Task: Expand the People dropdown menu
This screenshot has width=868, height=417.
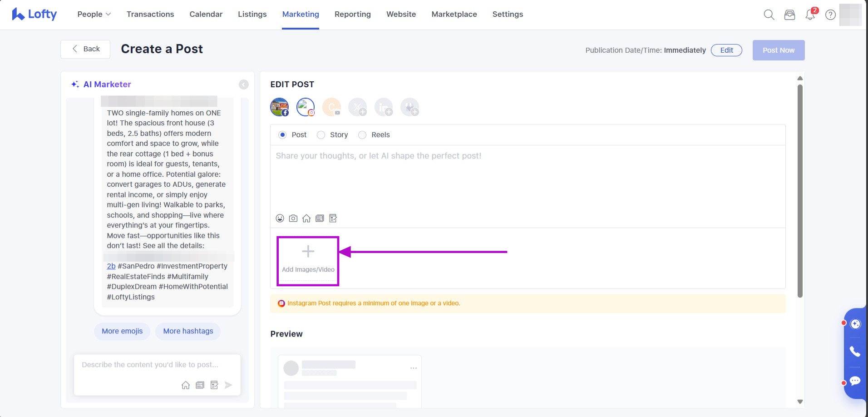Action: [x=94, y=14]
